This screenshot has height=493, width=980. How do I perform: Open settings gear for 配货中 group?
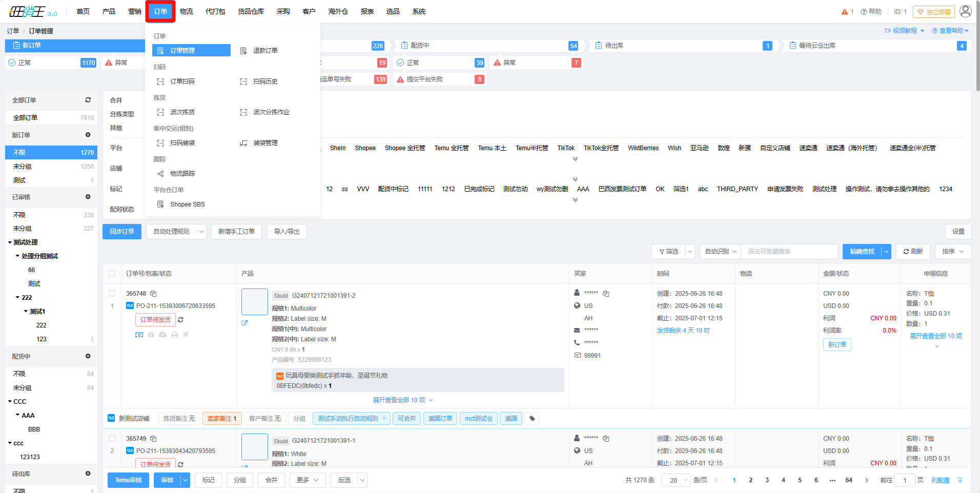(88, 356)
